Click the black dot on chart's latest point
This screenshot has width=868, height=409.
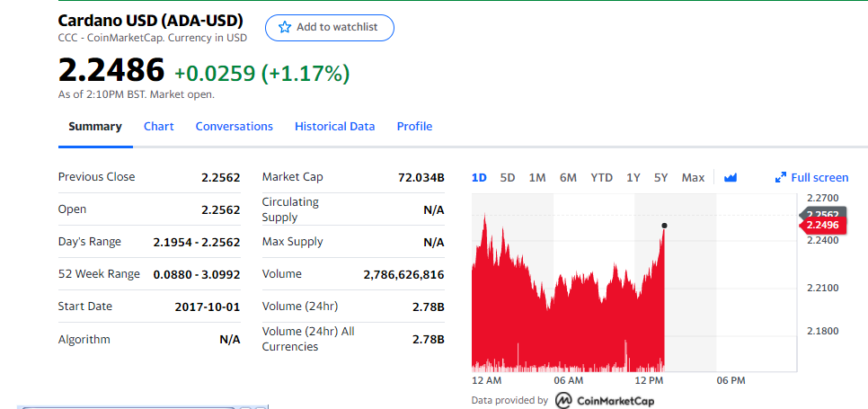pos(664,226)
